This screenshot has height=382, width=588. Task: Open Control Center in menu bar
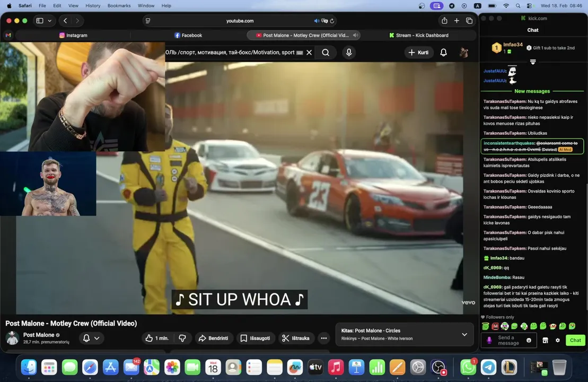(x=529, y=6)
